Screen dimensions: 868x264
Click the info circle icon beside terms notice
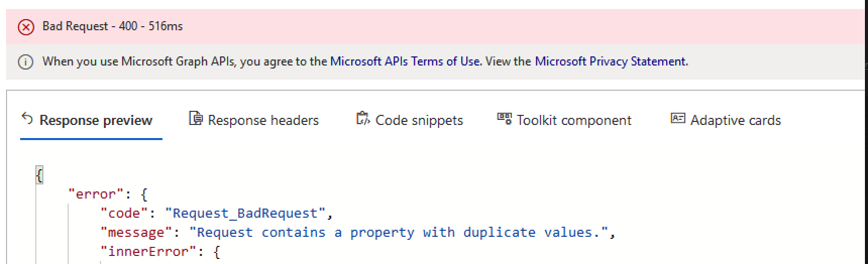point(26,62)
